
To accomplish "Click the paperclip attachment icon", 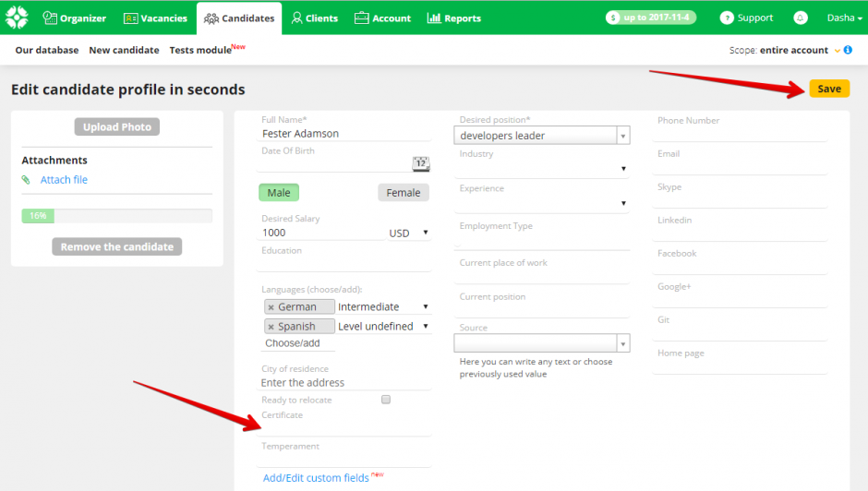I will tap(26, 180).
